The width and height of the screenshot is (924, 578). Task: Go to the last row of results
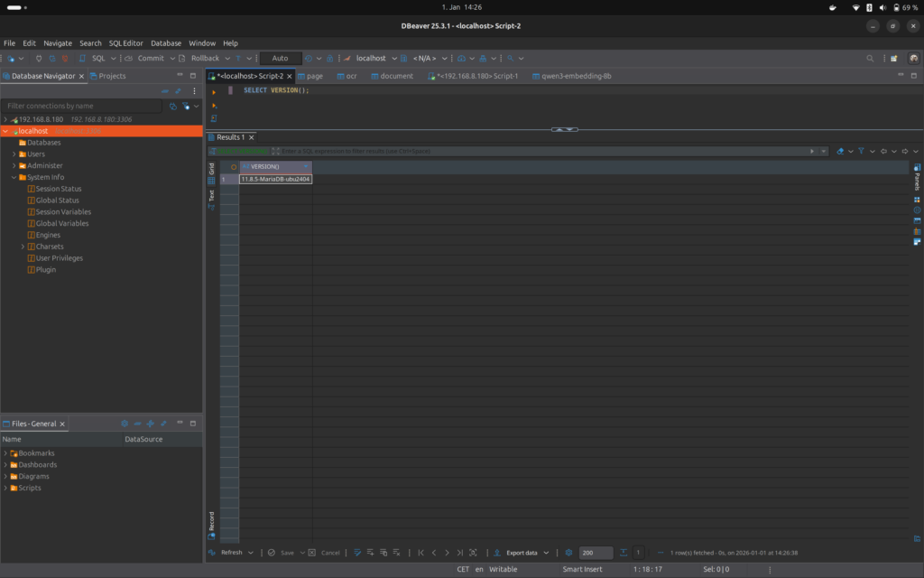[460, 553]
